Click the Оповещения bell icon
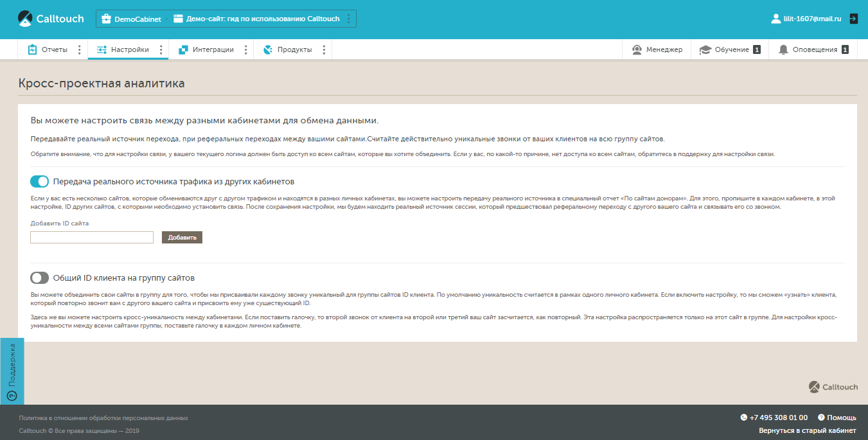This screenshot has width=868, height=440. click(x=783, y=49)
